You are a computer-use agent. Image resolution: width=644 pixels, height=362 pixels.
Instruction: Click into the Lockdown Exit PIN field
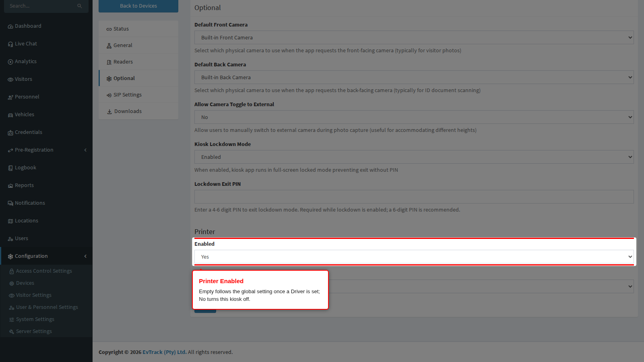414,197
